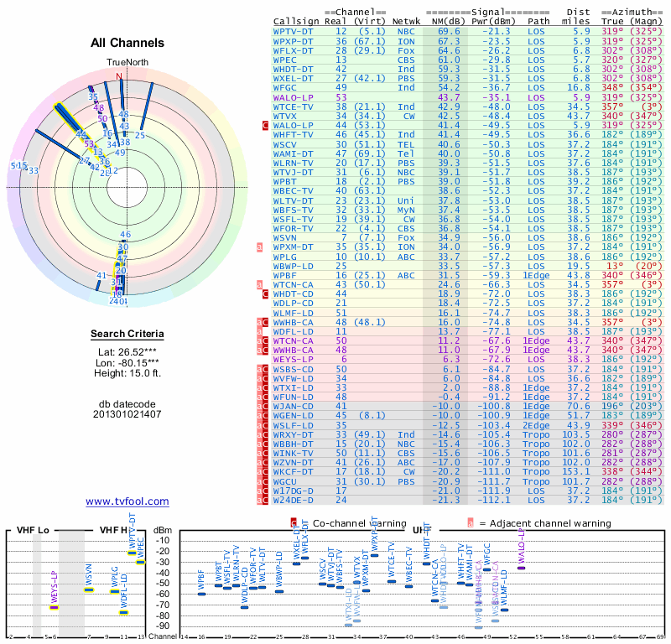Click the red C icon in Co-channel warning legend

point(294,523)
